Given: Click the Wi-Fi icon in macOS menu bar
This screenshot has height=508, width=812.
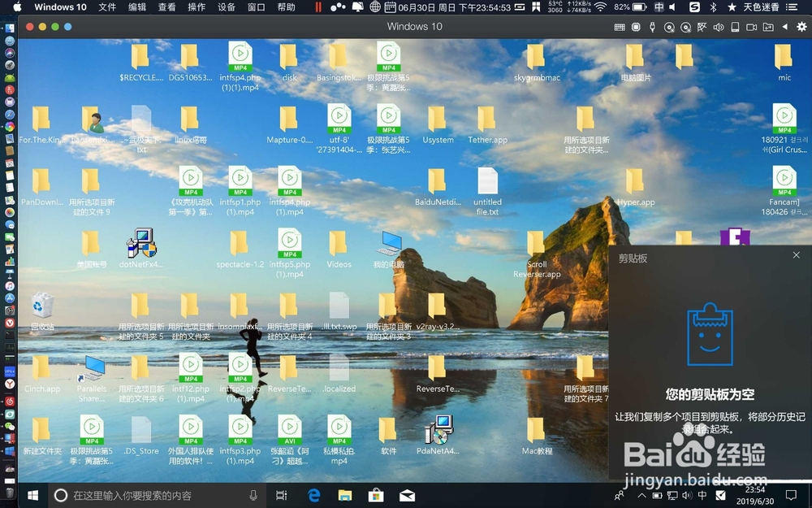Looking at the screenshot, I should (x=600, y=7).
